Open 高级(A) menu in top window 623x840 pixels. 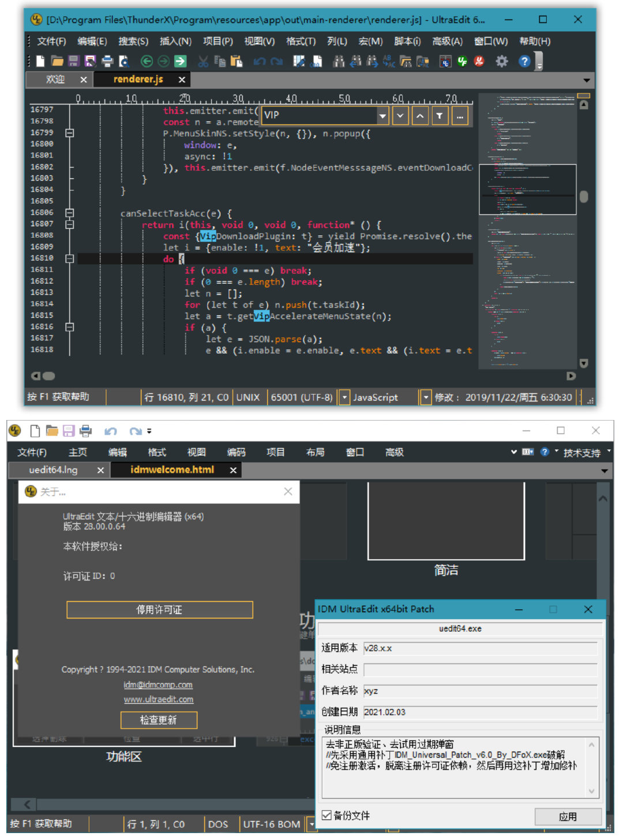point(447,41)
